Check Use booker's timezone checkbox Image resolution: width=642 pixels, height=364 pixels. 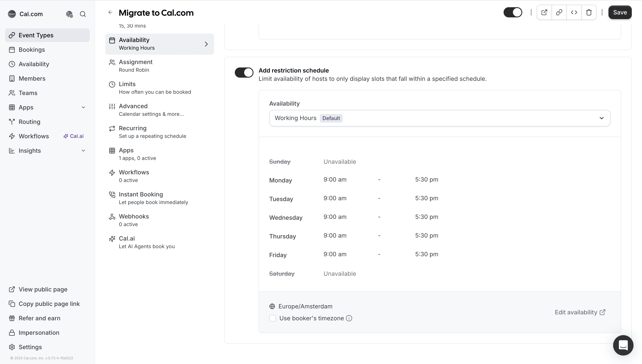272,318
